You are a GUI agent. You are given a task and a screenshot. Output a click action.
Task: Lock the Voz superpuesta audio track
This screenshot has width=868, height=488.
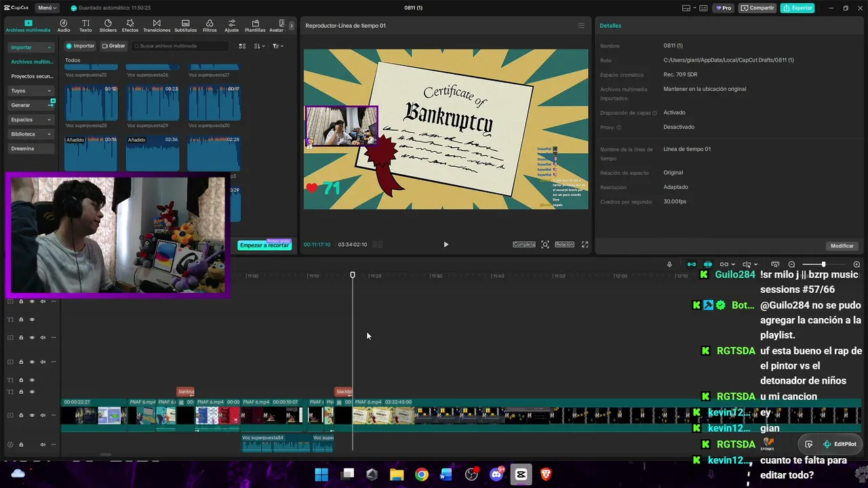point(21,445)
